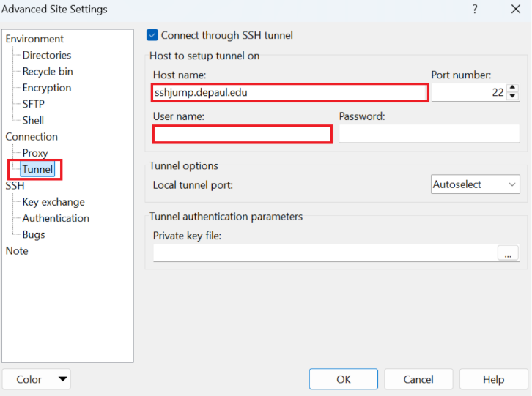Go to Recycle bin settings
The width and height of the screenshot is (532, 396).
[48, 72]
